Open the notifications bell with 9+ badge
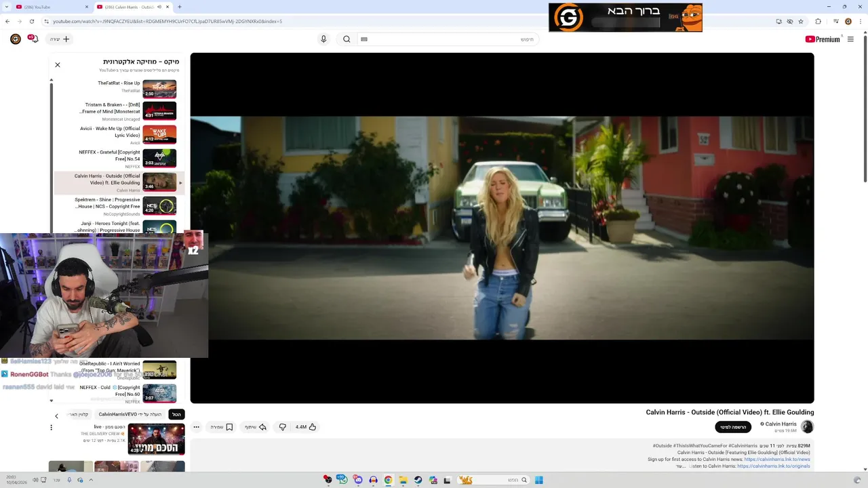Screen dimensions: 868x488 (x=33, y=39)
